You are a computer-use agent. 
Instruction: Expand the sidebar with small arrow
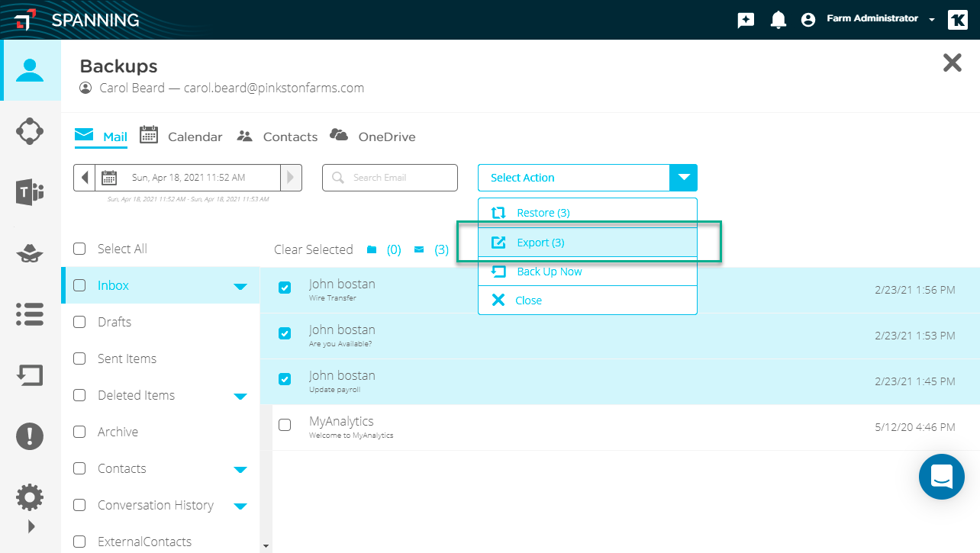click(31, 526)
